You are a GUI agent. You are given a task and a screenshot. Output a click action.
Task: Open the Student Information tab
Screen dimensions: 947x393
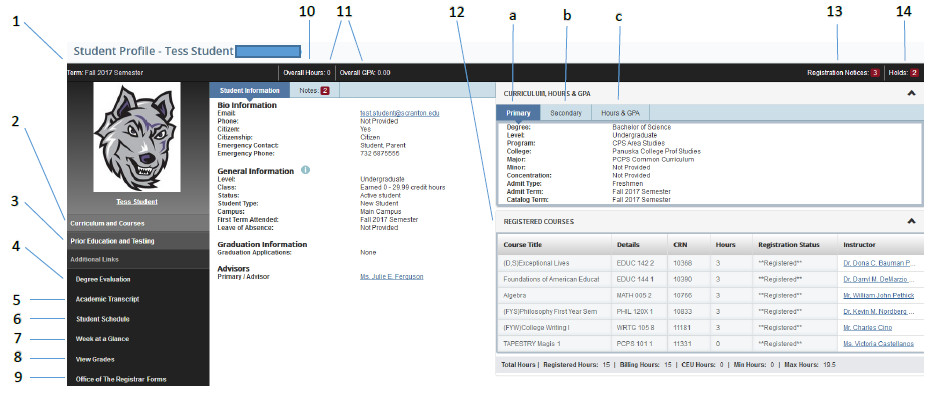click(249, 91)
